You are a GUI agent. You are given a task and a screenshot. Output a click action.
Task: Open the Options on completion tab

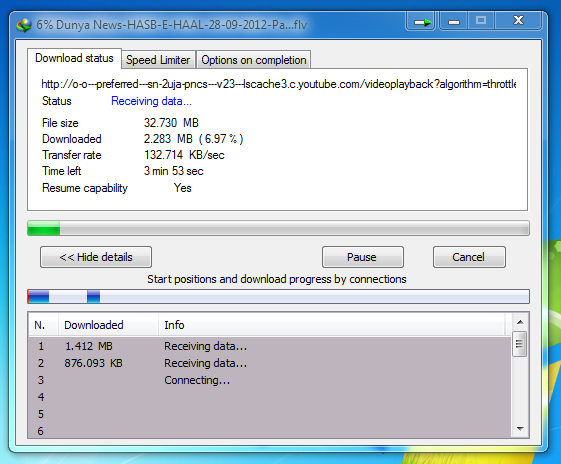pyautogui.click(x=254, y=60)
